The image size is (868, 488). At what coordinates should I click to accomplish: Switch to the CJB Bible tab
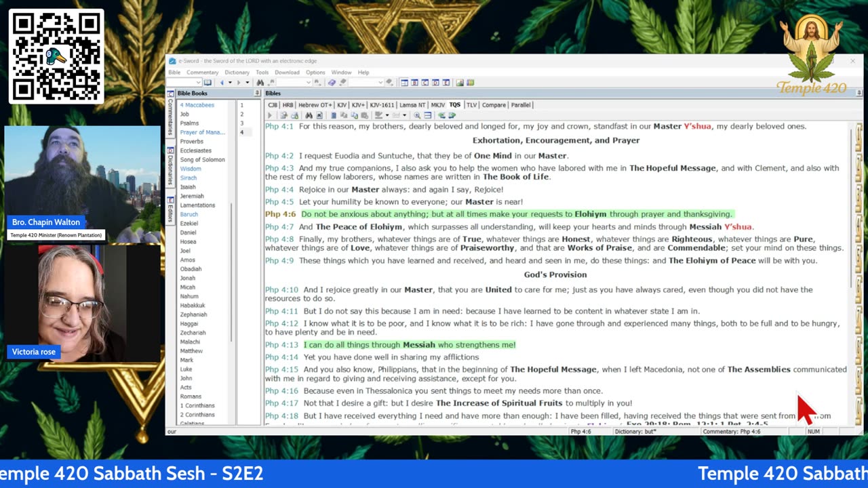point(273,105)
